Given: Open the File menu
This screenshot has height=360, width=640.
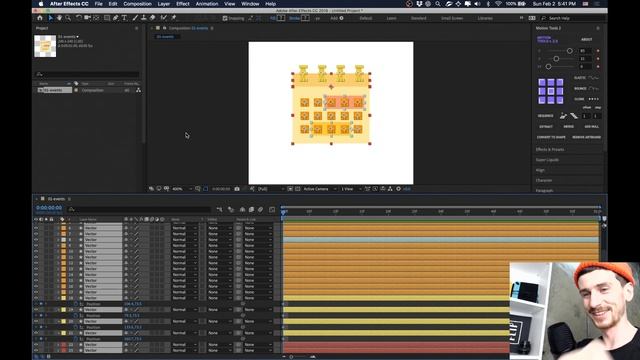Looking at the screenshot, I should click(99, 4).
